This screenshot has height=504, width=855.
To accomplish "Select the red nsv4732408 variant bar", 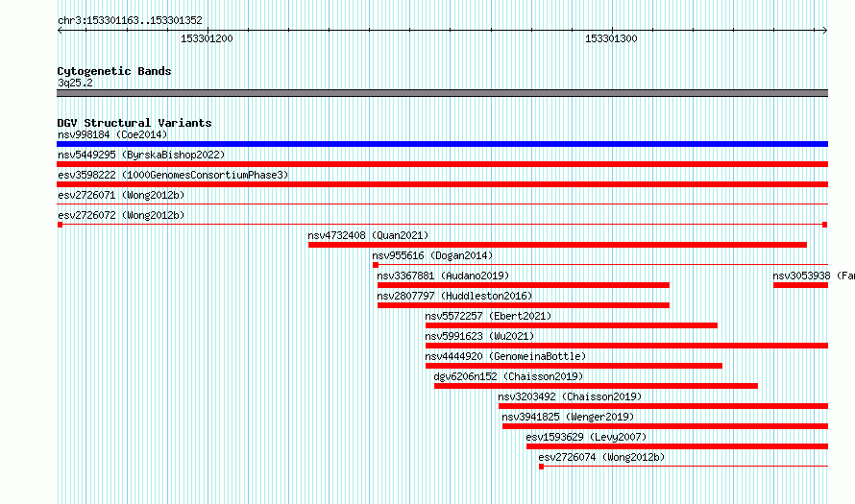I will [557, 245].
